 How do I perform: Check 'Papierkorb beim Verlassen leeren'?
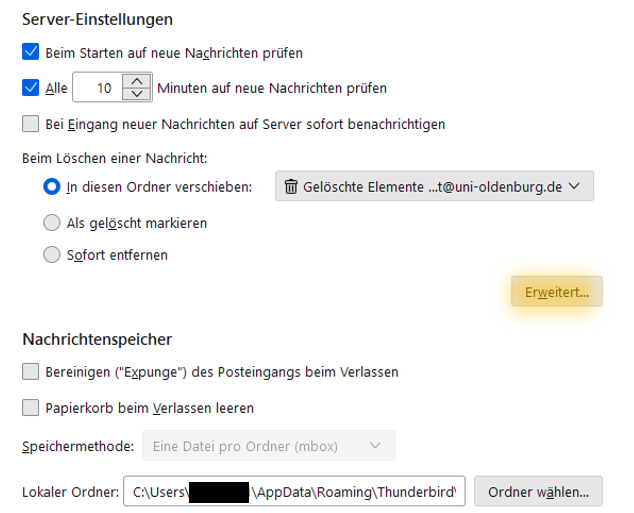(x=30, y=408)
